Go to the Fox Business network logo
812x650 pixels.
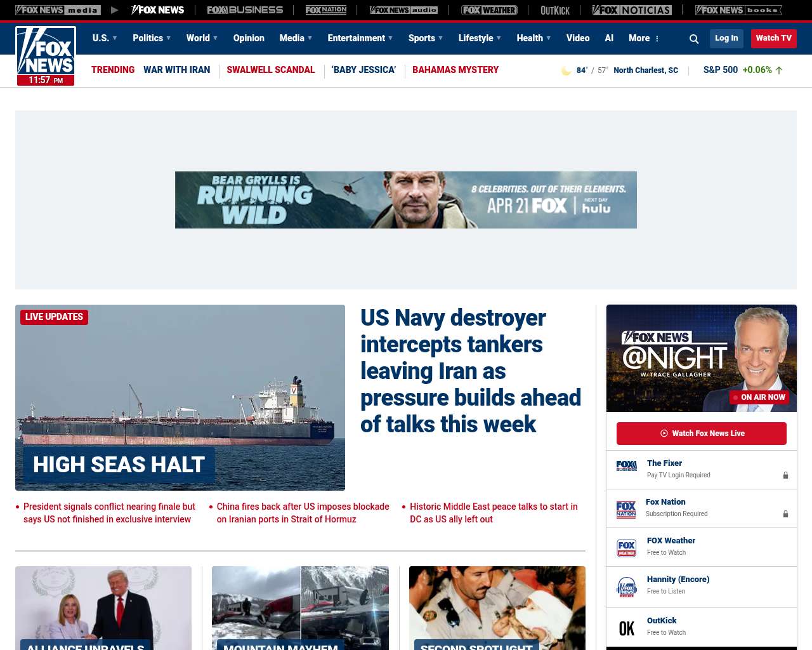[x=245, y=10]
